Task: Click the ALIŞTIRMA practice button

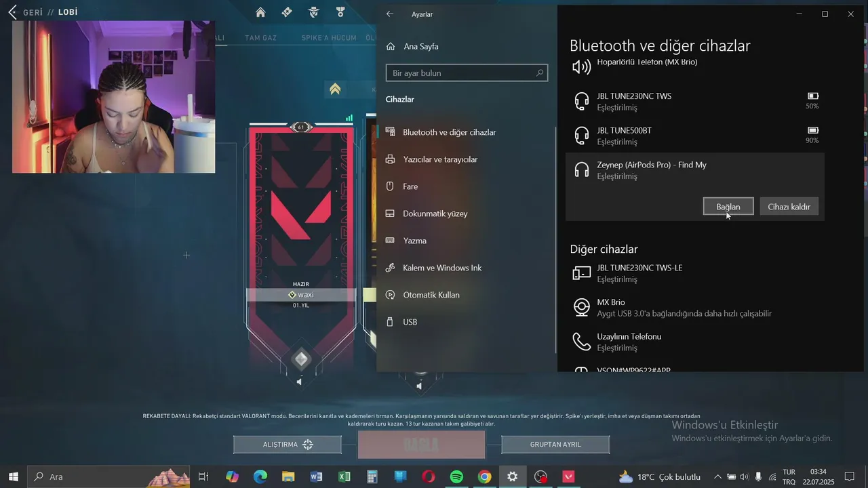Action: (288, 445)
